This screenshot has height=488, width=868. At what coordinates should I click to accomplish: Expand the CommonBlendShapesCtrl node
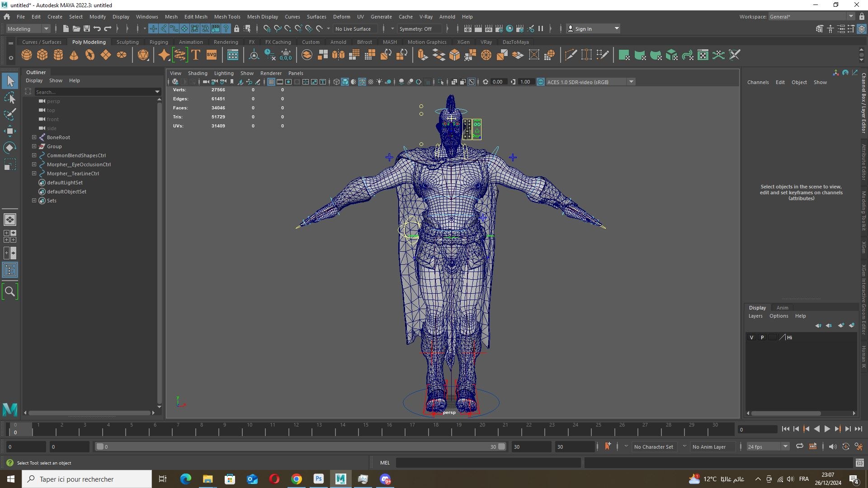coord(34,155)
